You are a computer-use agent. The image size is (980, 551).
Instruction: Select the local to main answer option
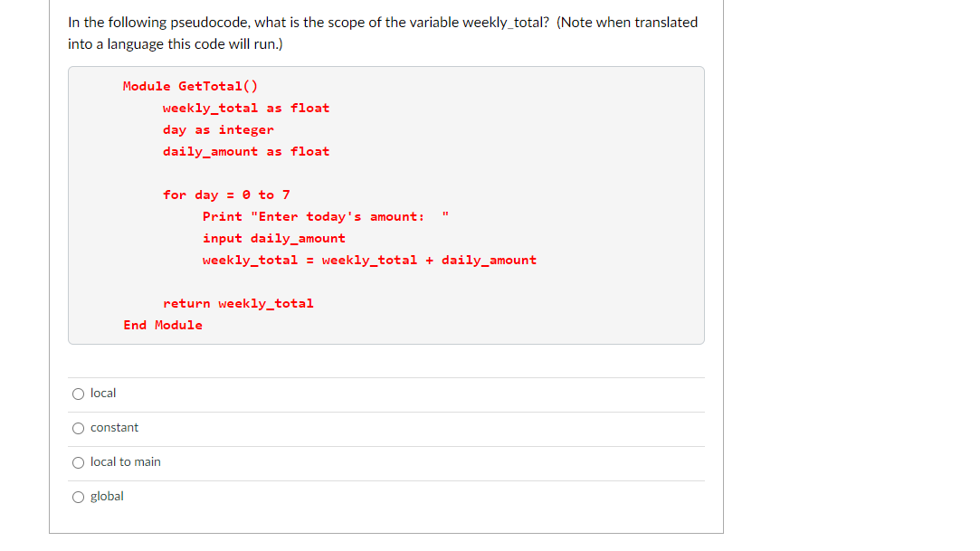click(x=78, y=462)
